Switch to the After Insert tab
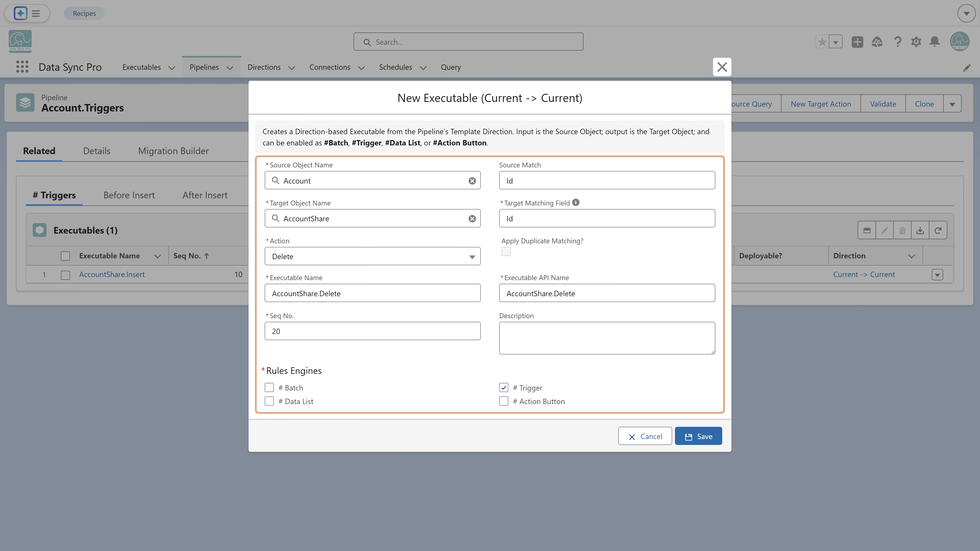This screenshot has height=551, width=980. 205,195
